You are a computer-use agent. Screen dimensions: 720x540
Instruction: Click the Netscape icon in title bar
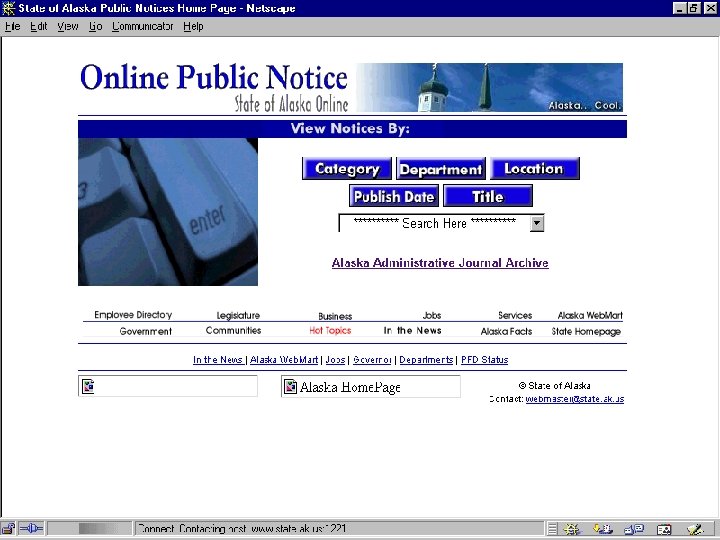tap(8, 8)
